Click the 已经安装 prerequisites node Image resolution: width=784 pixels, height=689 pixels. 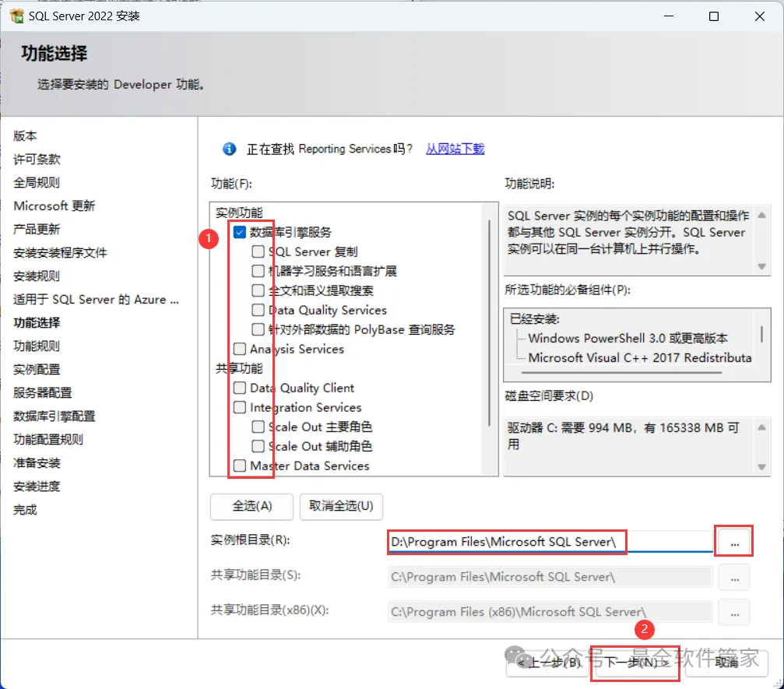[535, 319]
